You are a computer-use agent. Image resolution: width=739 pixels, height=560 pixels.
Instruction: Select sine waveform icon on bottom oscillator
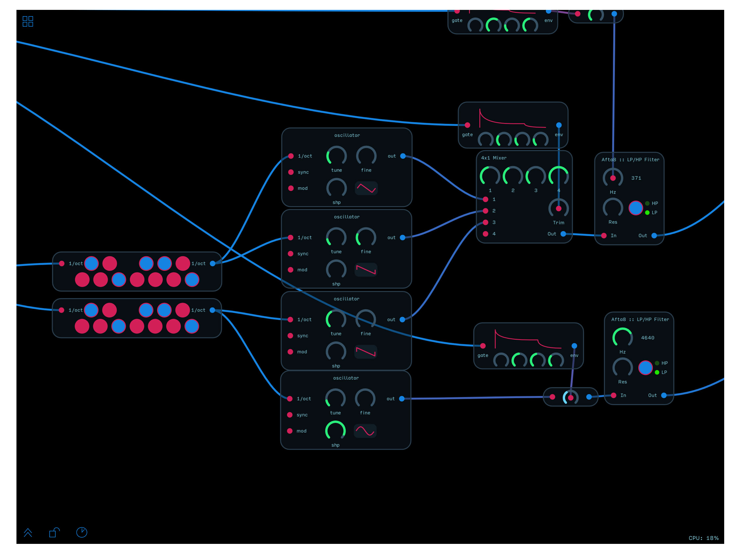365,431
